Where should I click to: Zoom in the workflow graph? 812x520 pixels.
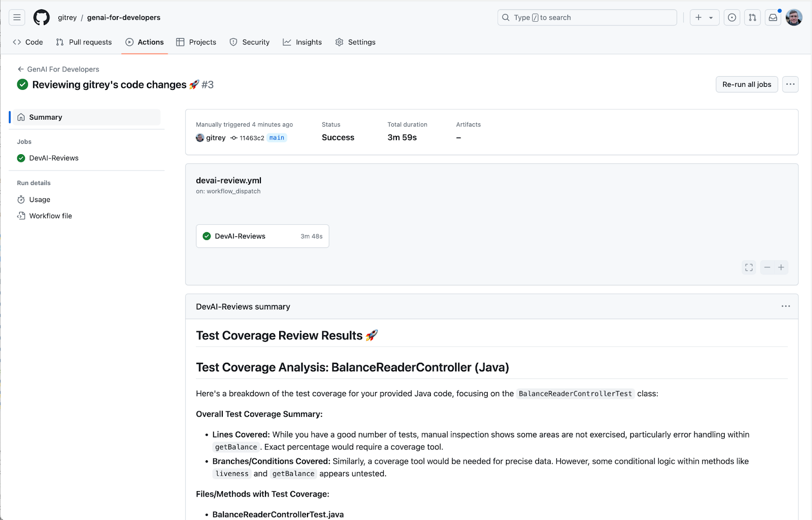click(781, 267)
